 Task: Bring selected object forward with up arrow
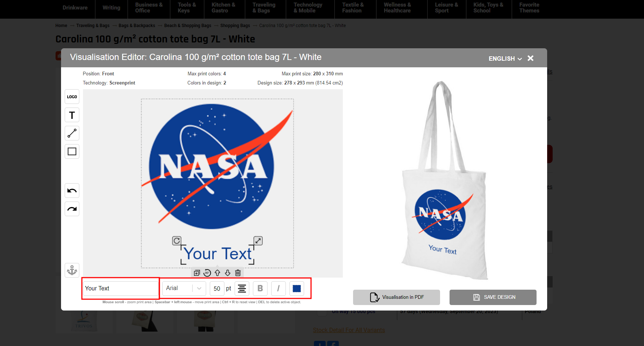[x=217, y=273]
